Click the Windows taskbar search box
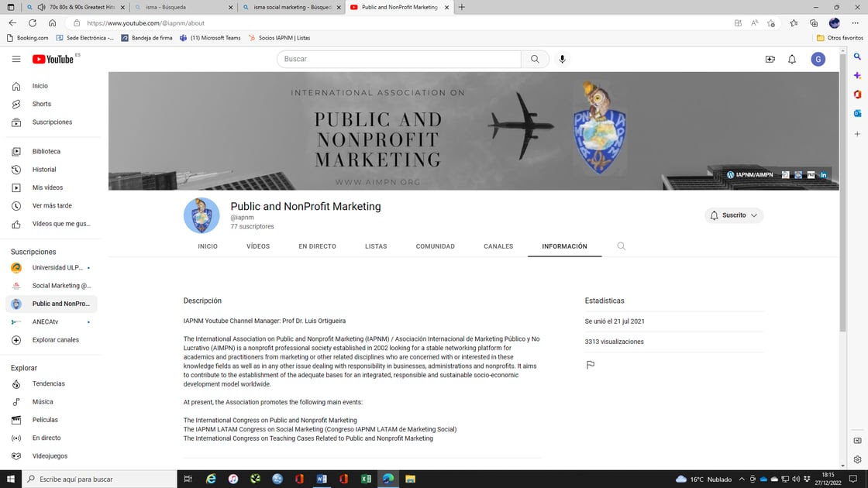This screenshot has height=488, width=868. tap(99, 479)
